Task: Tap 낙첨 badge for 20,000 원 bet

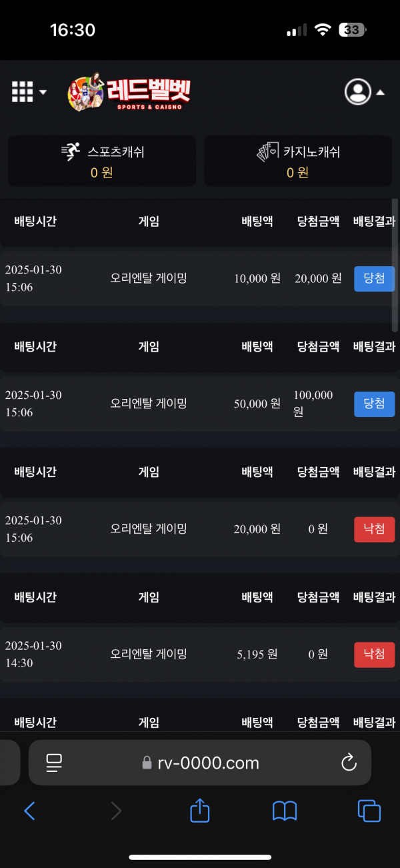Action: tap(374, 530)
